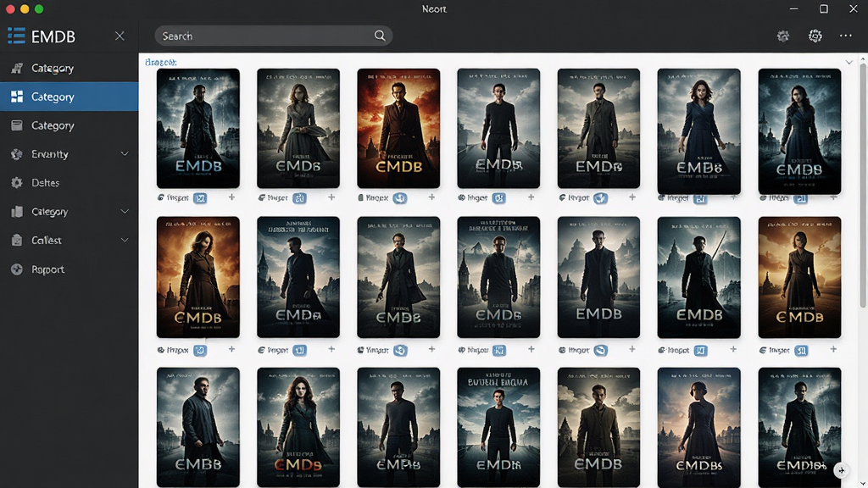Focus the Search input field
The height and width of the screenshot is (488, 868).
point(274,36)
